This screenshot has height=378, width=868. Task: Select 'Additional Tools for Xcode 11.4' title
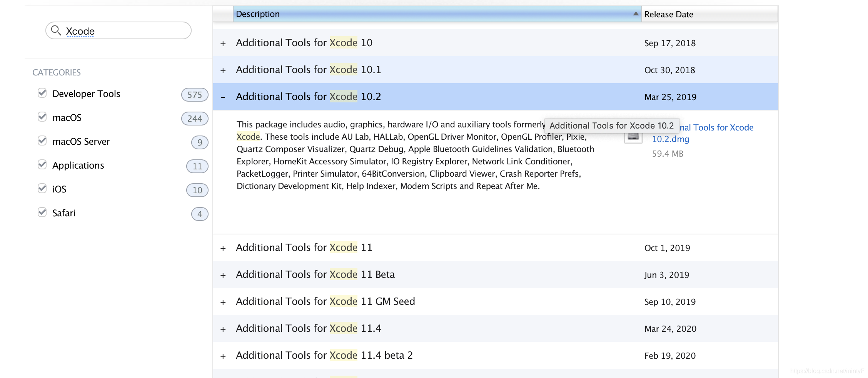click(x=309, y=328)
